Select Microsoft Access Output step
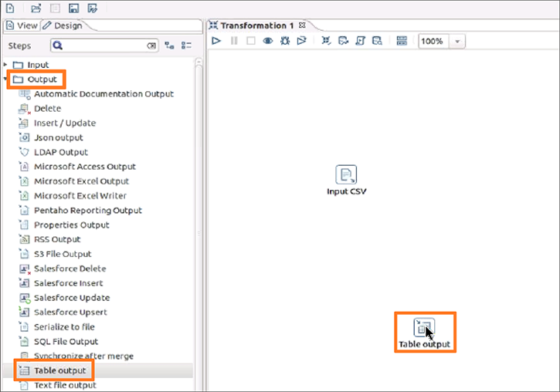560x392 pixels. click(77, 167)
